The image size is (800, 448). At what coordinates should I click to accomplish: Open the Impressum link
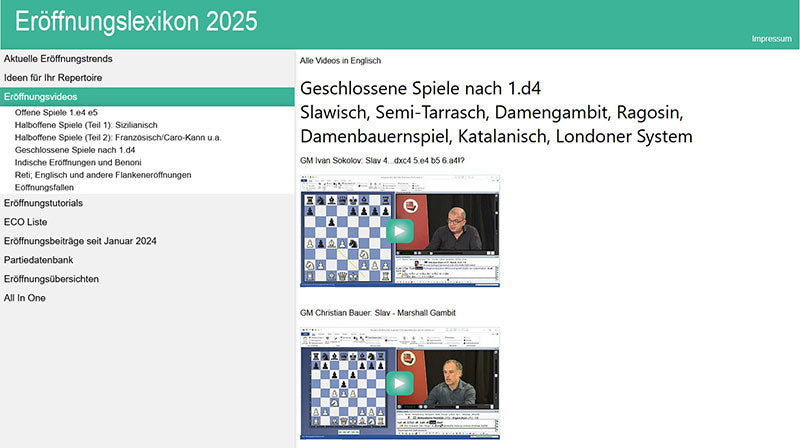[x=771, y=39]
